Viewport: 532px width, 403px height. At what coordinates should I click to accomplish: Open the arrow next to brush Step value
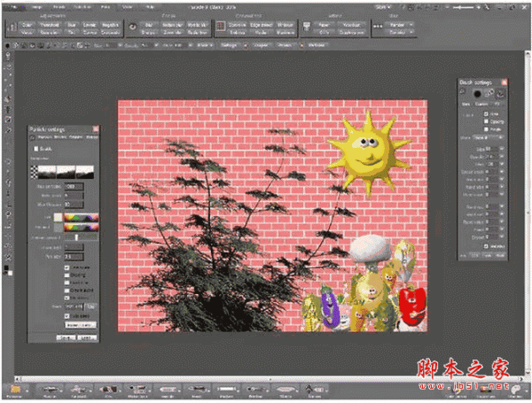pos(502,164)
